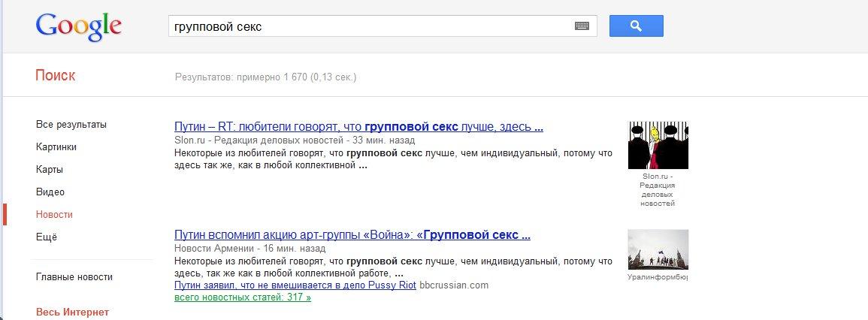Viewport: 868px width, 320px height.
Task: Open всего новостных статей: 317 link
Action: point(243,298)
